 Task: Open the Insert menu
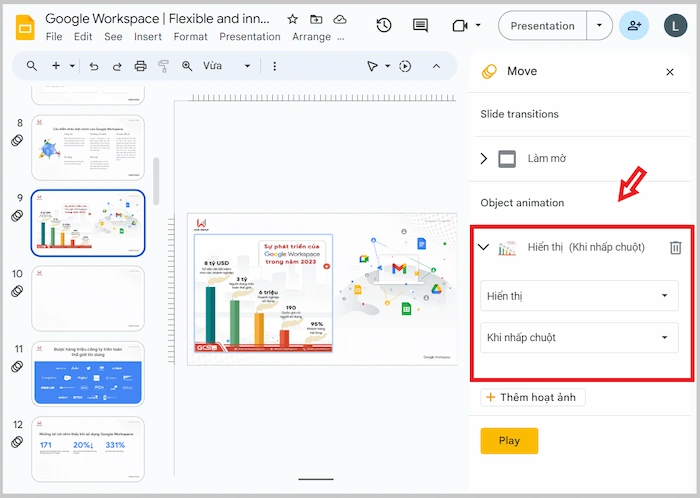tap(148, 37)
